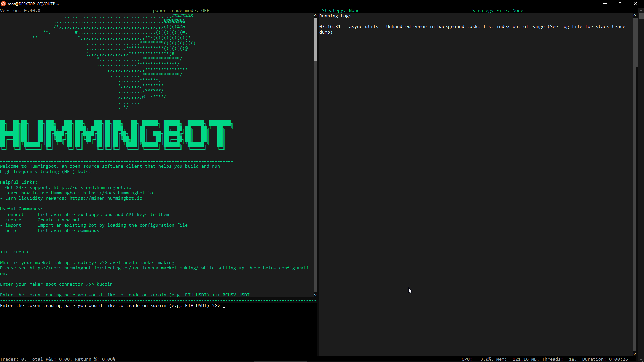Click the up arrow on the left scrollbar
644x362 pixels.
[315, 15]
